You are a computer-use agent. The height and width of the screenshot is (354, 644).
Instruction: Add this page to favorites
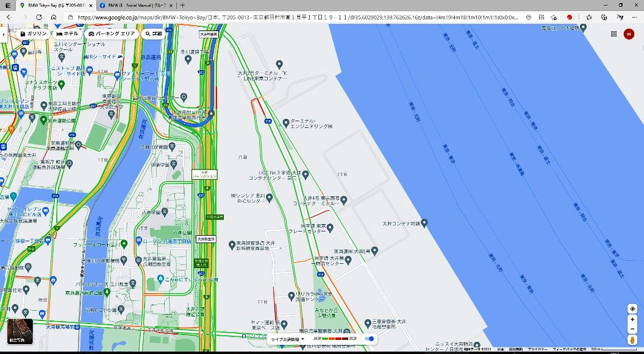point(554,17)
